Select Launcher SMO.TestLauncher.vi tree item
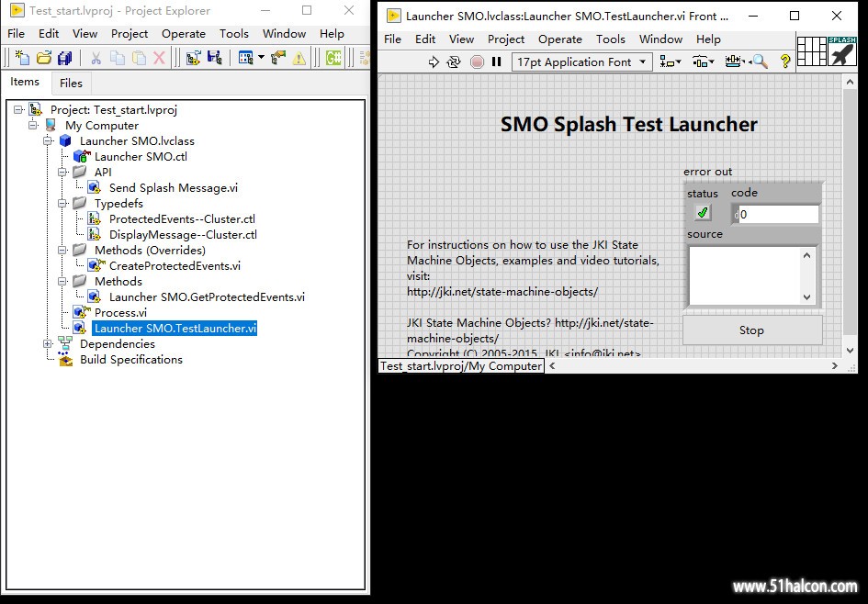This screenshot has width=868, height=604. 175,328
